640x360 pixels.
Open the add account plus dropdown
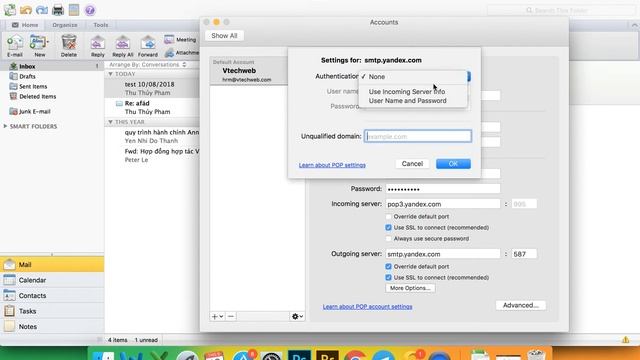click(217, 316)
